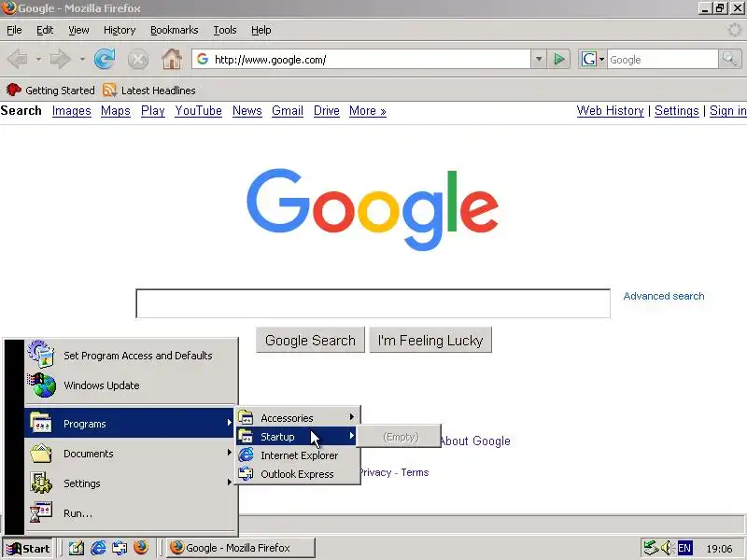This screenshot has height=560, width=747.
Task: Open the Bookmarks menu
Action: 175,30
